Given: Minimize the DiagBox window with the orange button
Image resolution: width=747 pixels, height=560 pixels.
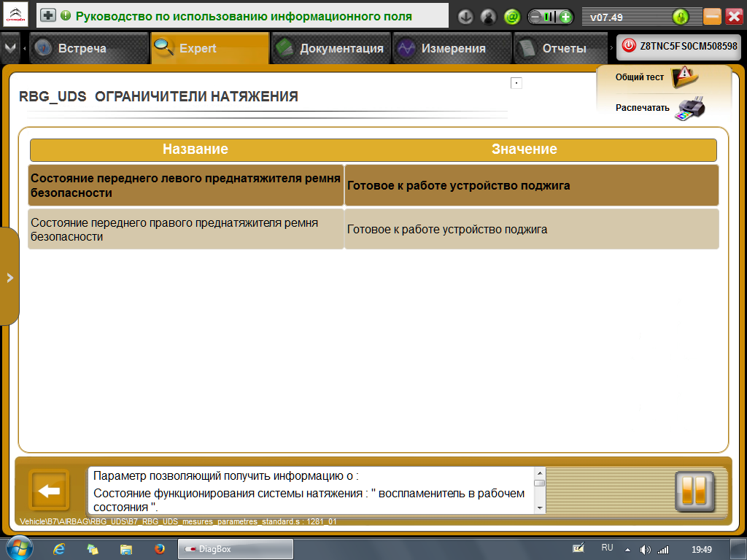Looking at the screenshot, I should tap(712, 17).
